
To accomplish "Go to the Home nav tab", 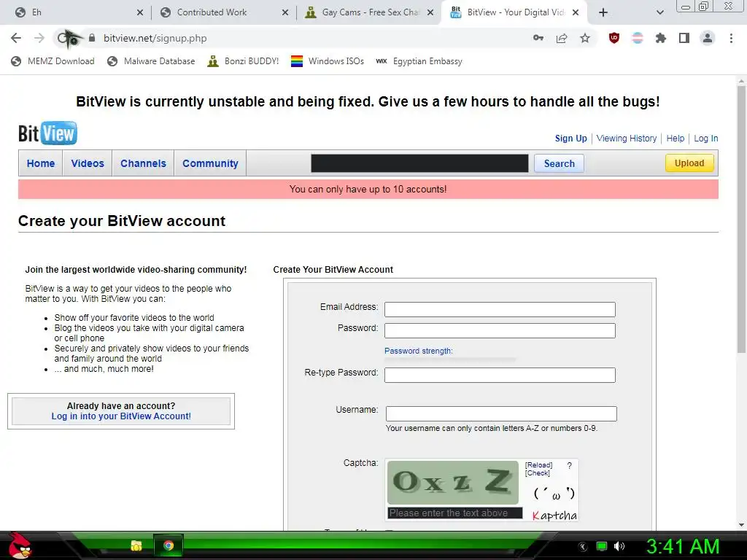I will pos(41,163).
